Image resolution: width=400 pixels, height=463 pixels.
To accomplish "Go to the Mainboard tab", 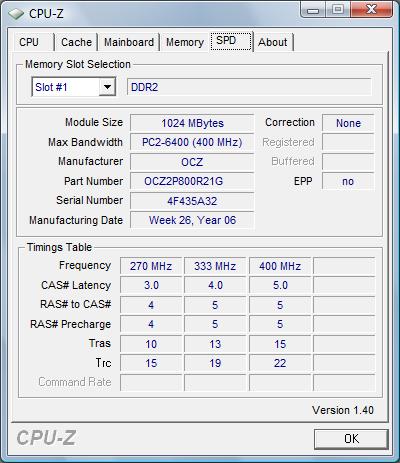I will [129, 42].
